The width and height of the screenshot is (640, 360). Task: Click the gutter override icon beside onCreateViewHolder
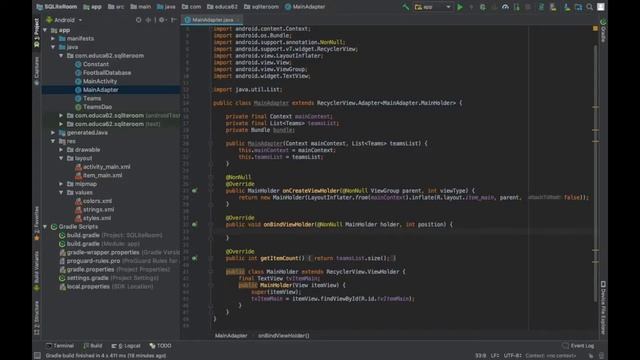(195, 191)
